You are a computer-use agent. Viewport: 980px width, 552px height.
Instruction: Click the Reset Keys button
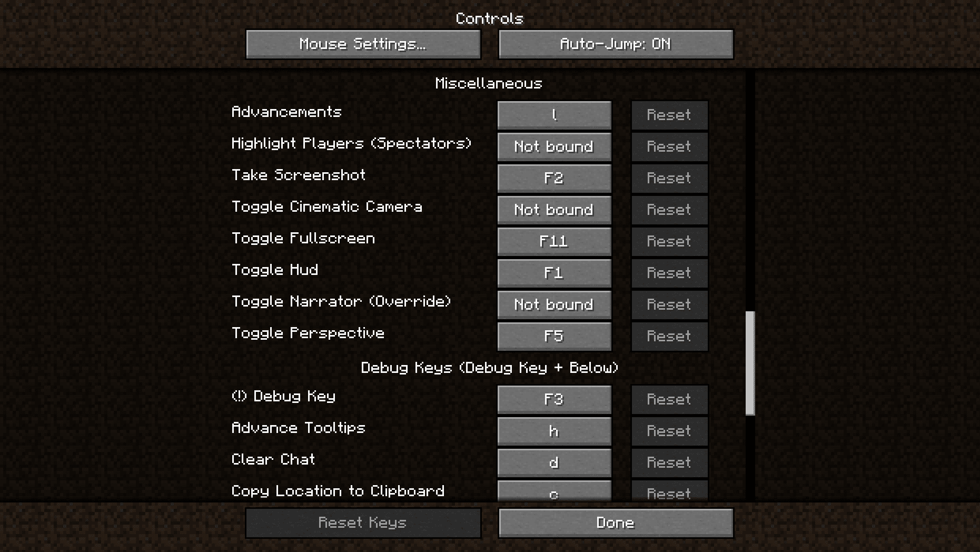[x=363, y=523]
